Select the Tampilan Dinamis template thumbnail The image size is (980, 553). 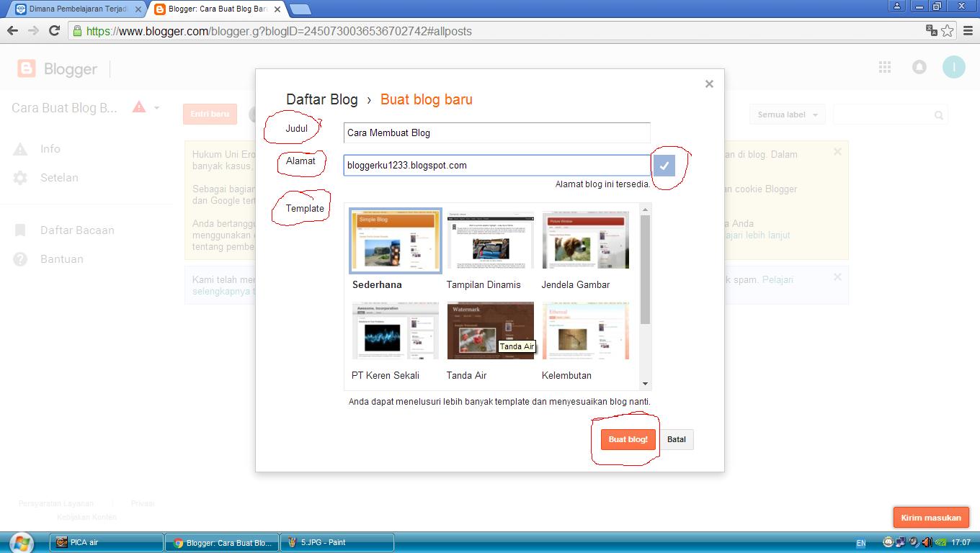coord(491,240)
